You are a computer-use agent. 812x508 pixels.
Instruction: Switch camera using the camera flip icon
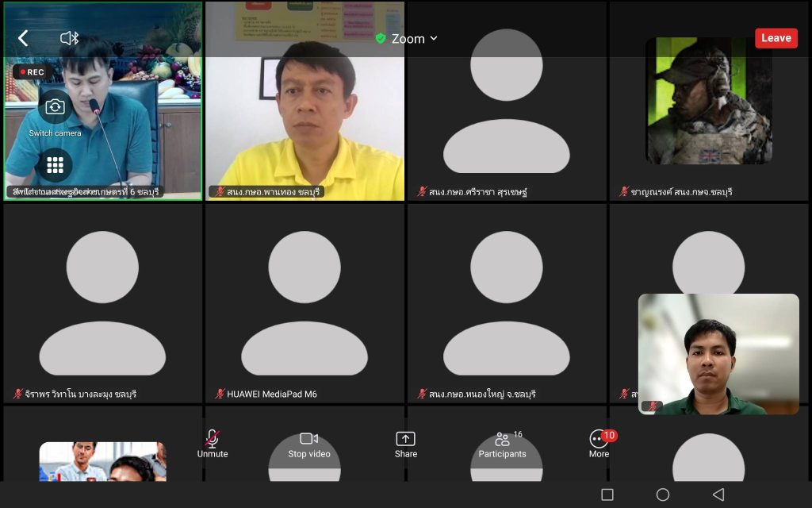[x=55, y=107]
